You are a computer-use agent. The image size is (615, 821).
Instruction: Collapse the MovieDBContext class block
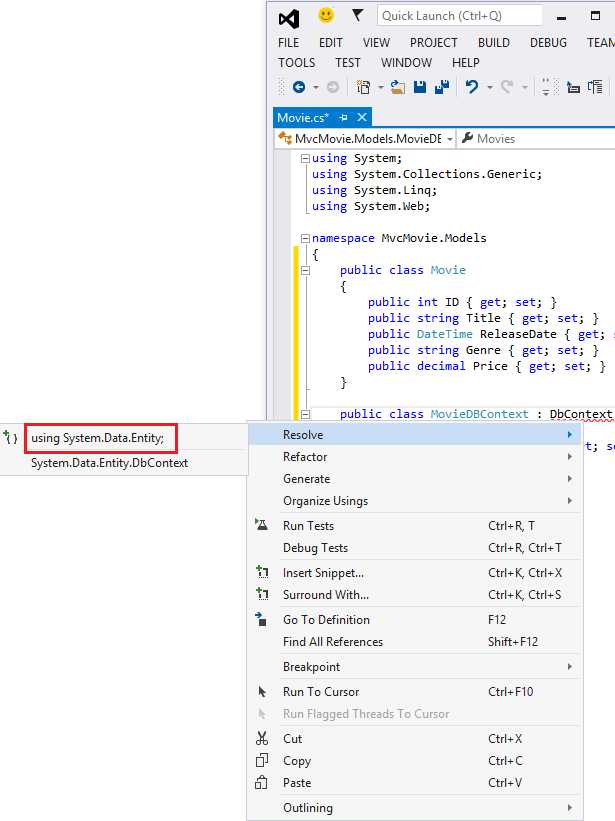click(305, 415)
